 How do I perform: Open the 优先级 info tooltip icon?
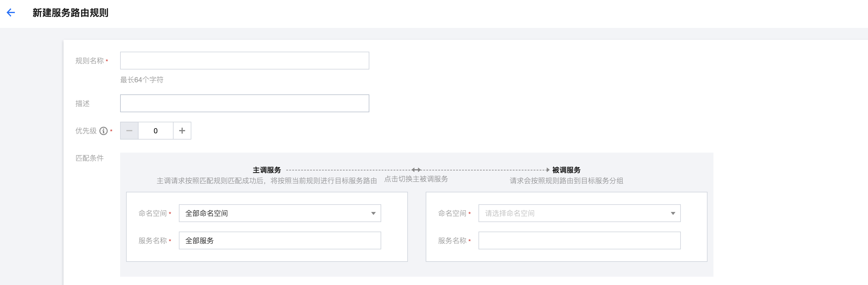coord(104,131)
